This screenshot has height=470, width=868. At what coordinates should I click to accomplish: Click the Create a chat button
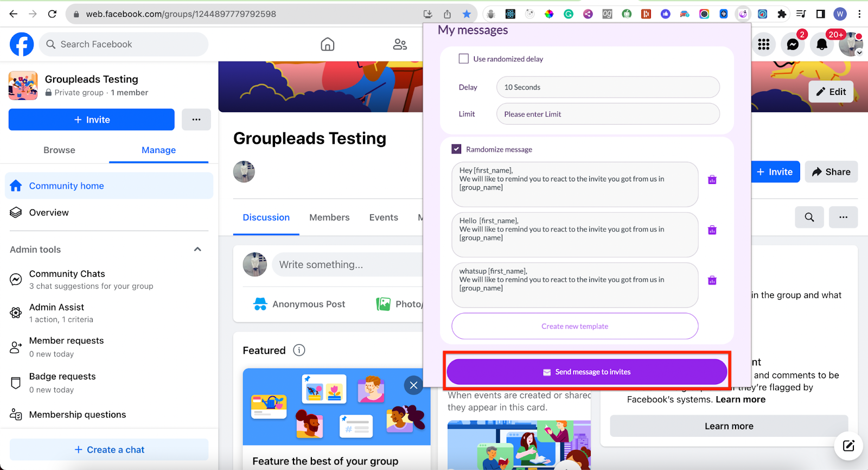109,449
